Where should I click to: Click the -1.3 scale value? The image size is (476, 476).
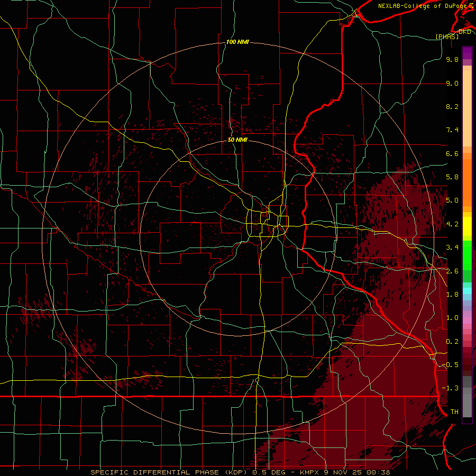(450, 388)
